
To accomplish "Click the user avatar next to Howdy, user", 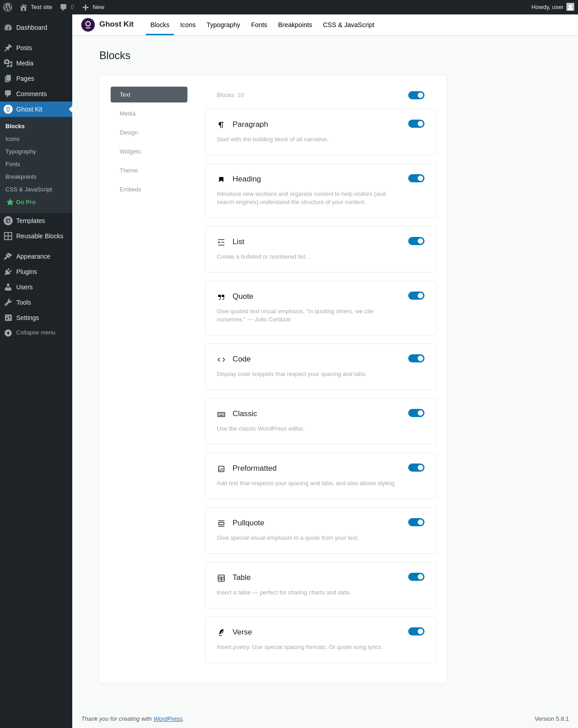I will [570, 7].
